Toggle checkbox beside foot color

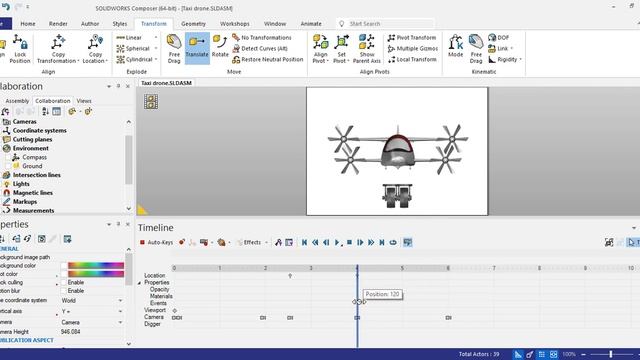point(64,274)
